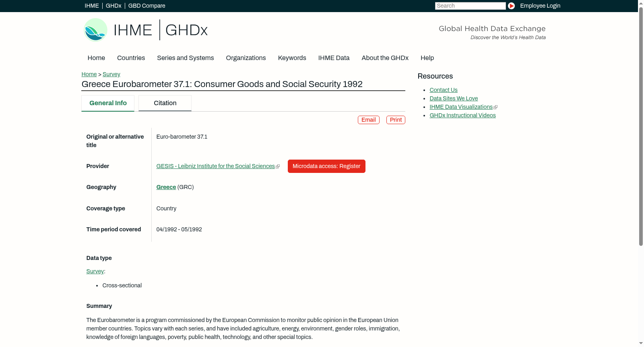Open the Organizations menu
This screenshot has width=644, height=347.
coord(246,58)
